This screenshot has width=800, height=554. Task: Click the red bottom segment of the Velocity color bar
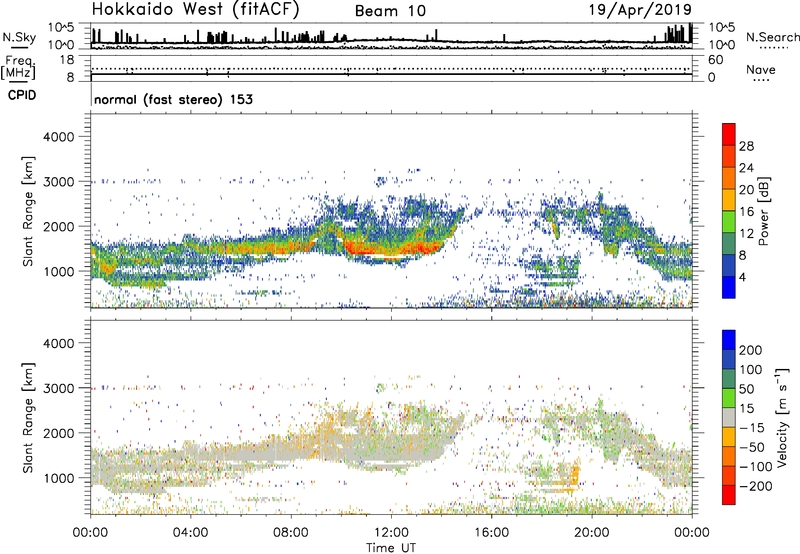pos(729,495)
